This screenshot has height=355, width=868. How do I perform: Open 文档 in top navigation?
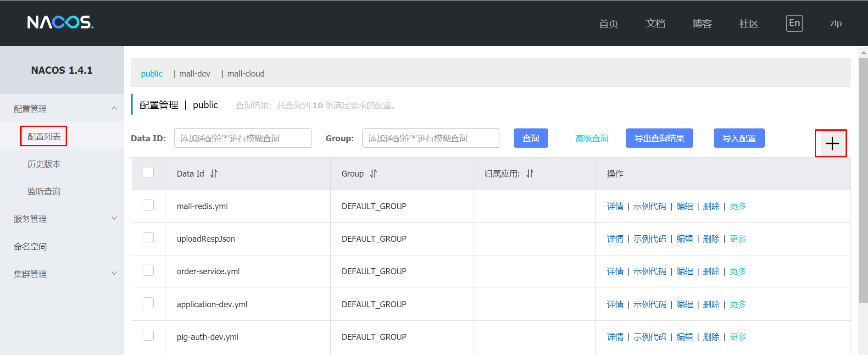(655, 23)
